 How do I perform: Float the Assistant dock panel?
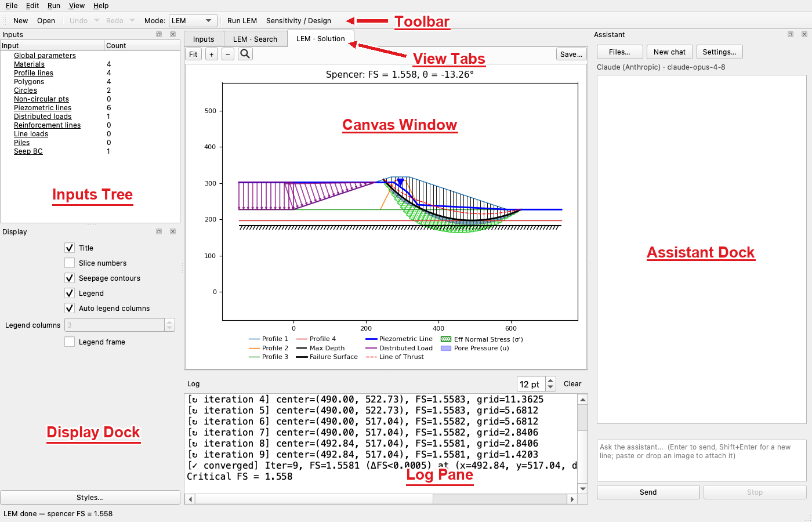[x=791, y=35]
